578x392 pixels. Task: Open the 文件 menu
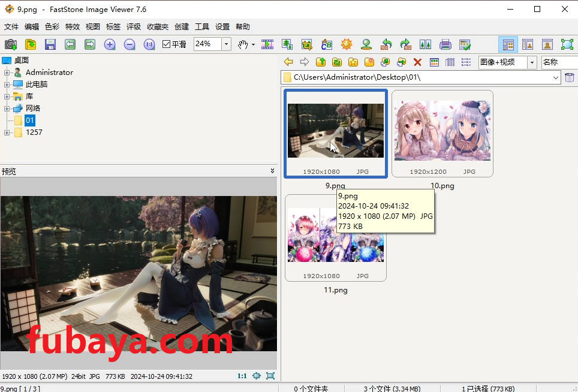[x=11, y=26]
